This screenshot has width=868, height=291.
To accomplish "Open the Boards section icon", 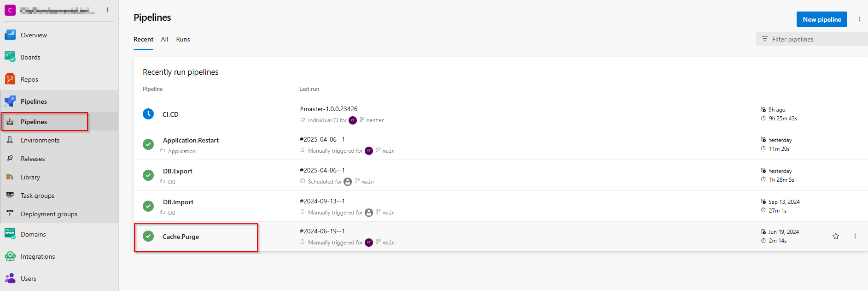I will (x=10, y=57).
